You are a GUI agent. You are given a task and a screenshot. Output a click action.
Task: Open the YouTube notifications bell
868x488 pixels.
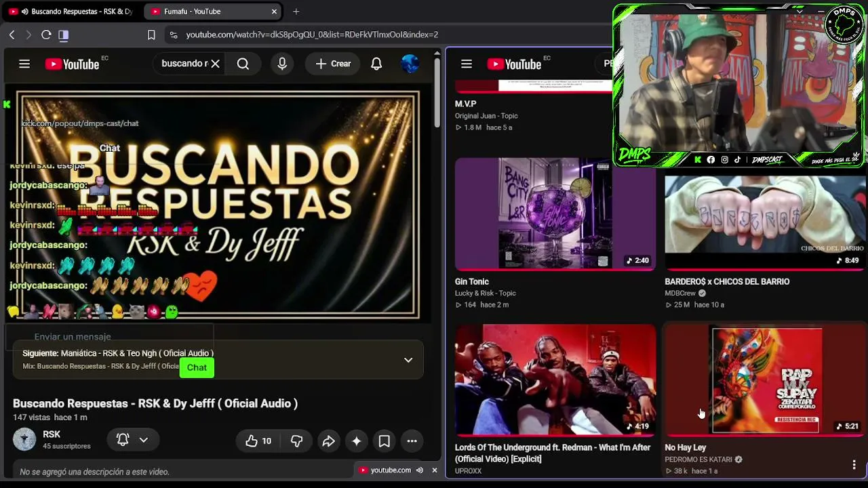(376, 64)
